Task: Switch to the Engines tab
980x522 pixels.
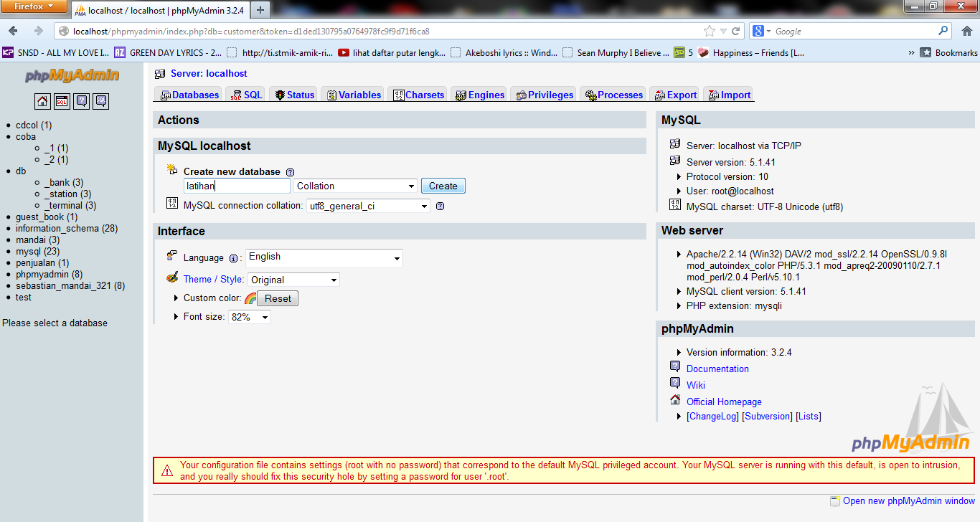Action: [479, 95]
